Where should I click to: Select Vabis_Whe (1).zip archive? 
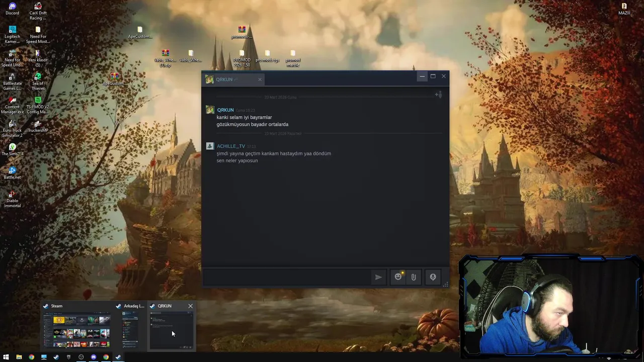[x=166, y=58]
